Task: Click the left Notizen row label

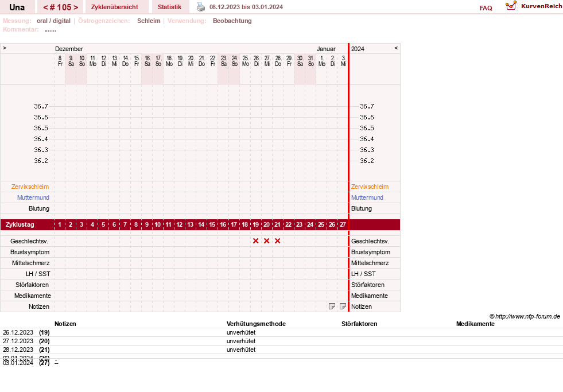Action: point(39,306)
